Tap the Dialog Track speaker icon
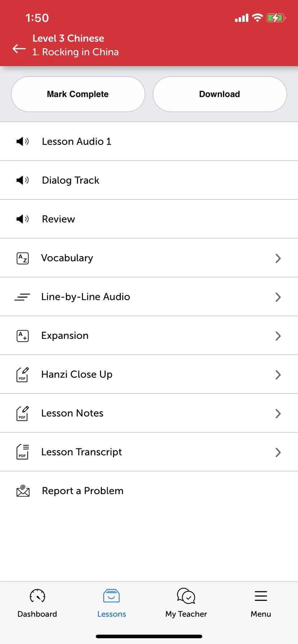The image size is (298, 644). [23, 180]
